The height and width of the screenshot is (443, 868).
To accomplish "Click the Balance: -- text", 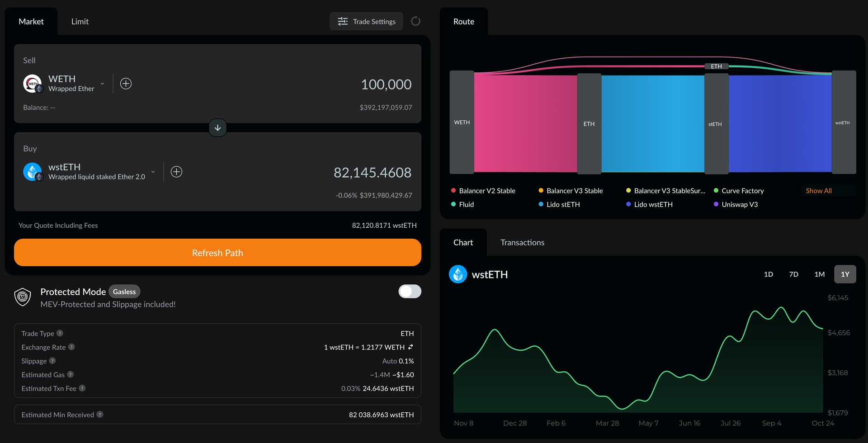I will tap(39, 108).
